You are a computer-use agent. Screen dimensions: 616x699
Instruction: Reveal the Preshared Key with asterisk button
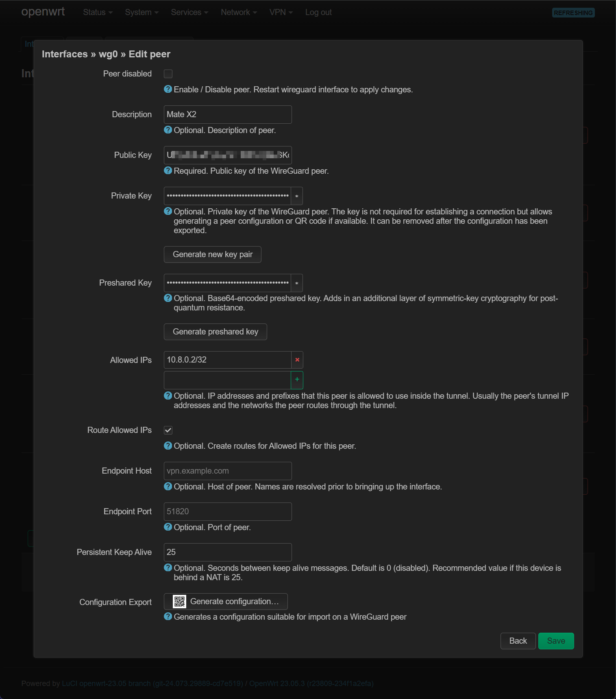(297, 283)
